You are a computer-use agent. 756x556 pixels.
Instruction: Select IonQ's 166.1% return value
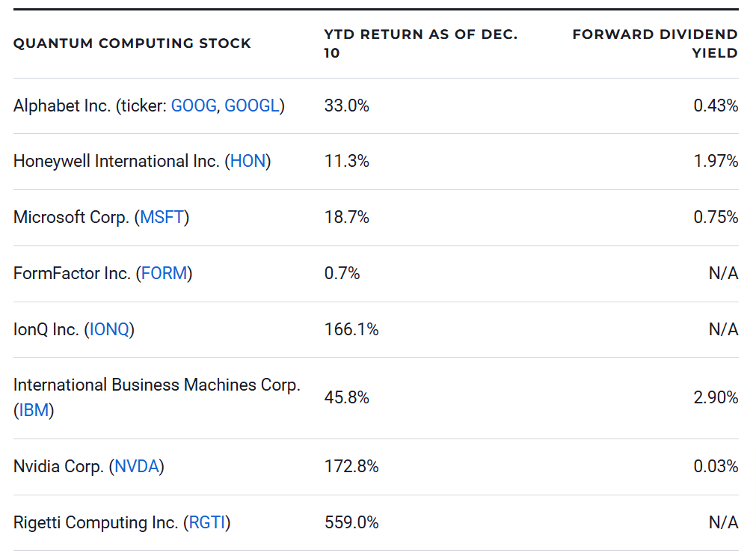(x=351, y=330)
